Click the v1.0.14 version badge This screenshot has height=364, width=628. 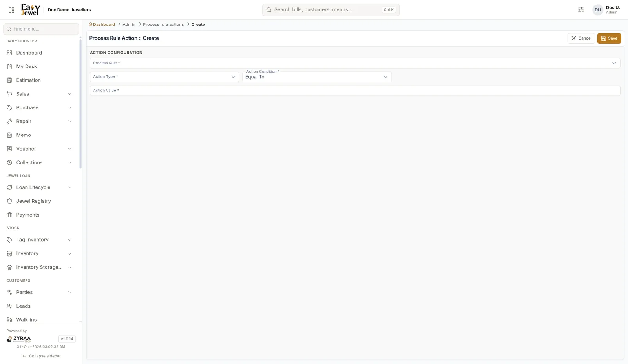67,339
